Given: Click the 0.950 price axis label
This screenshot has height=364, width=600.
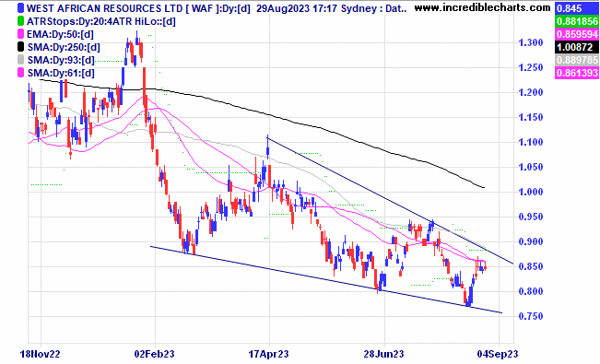Looking at the screenshot, I should point(530,217).
